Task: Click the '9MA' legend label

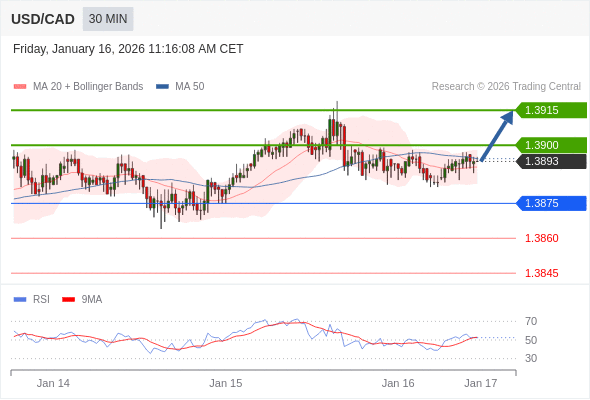Action: coord(92,300)
